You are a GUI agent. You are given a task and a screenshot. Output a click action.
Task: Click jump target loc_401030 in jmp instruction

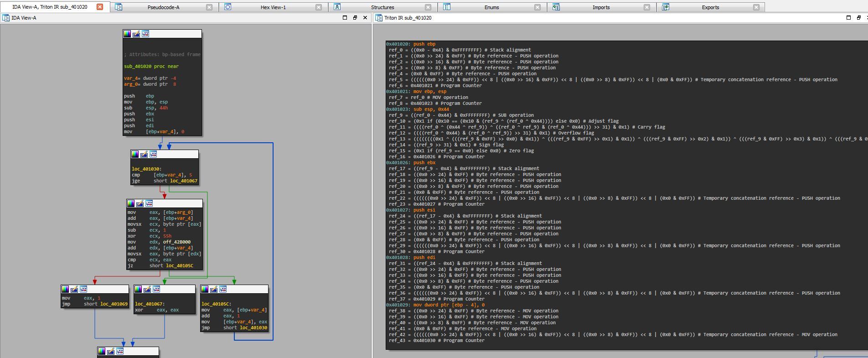253,328
